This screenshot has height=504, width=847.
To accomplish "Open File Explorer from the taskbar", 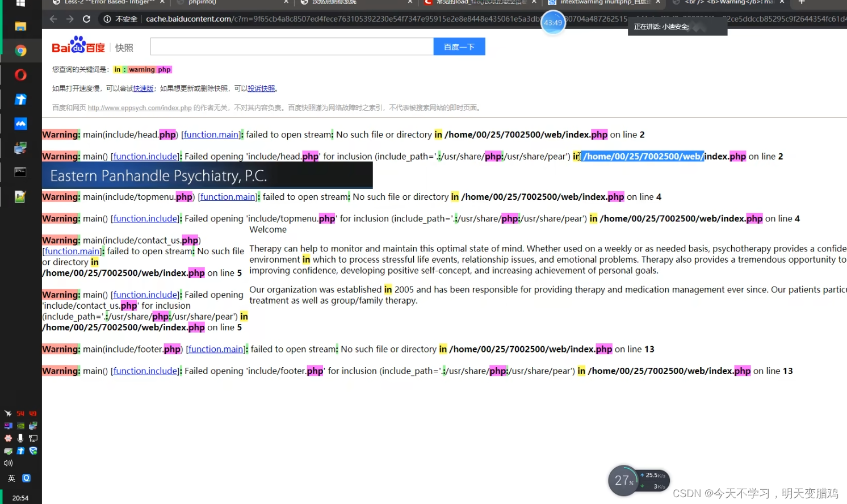I will point(20,27).
